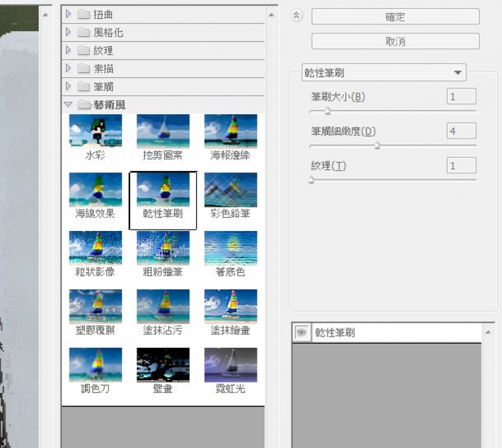Viewport: 502px width, 448px height.
Task: Select the 海報邊緣 filter thumbnail
Action: tap(230, 131)
